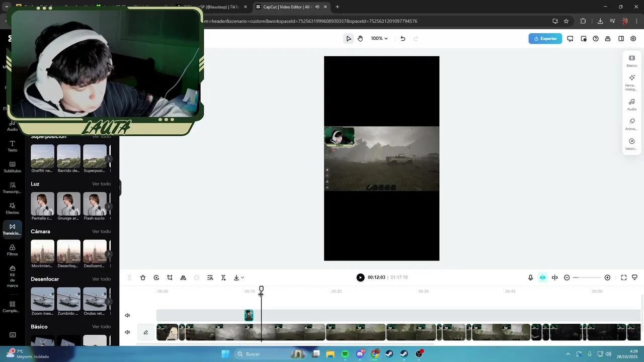Delete the selected clip with trash icon
The image size is (644, 362).
coord(143,278)
